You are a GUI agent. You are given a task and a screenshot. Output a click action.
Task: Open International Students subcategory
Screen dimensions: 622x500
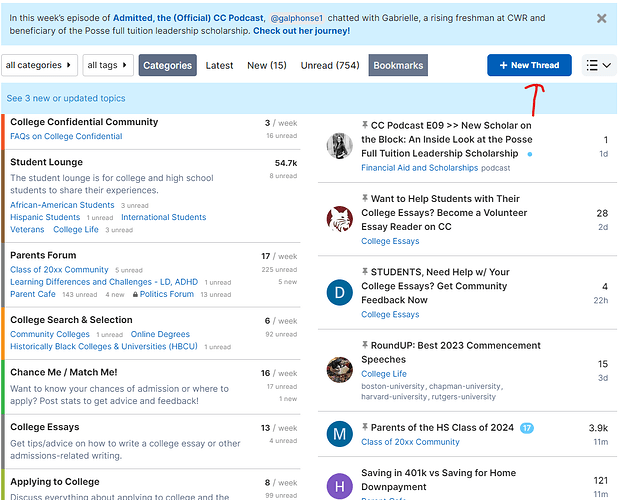163,217
